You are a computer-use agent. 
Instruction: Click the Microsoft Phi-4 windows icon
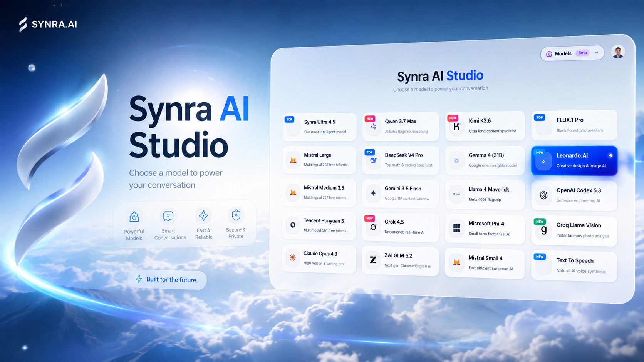[x=457, y=228]
